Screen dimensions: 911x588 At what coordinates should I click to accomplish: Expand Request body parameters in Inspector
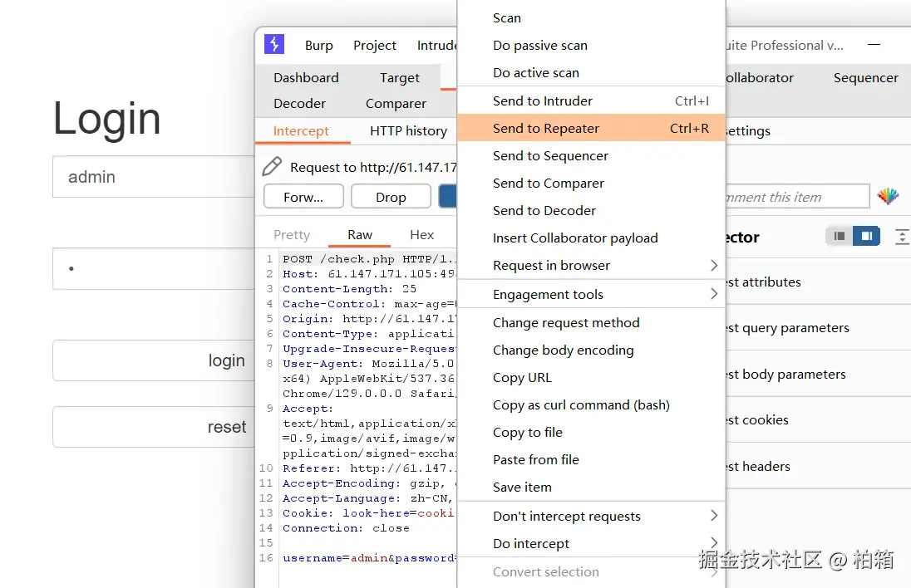click(x=818, y=375)
